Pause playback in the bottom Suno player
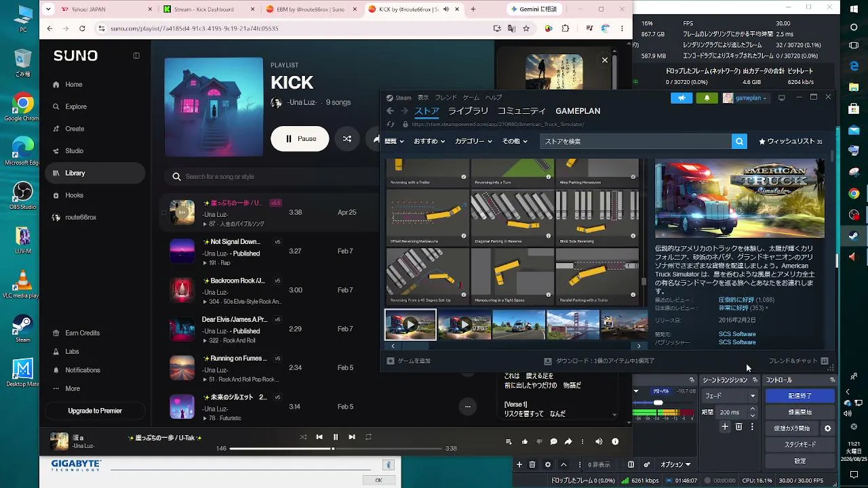Screen dimensions: 868x488 coord(335,437)
